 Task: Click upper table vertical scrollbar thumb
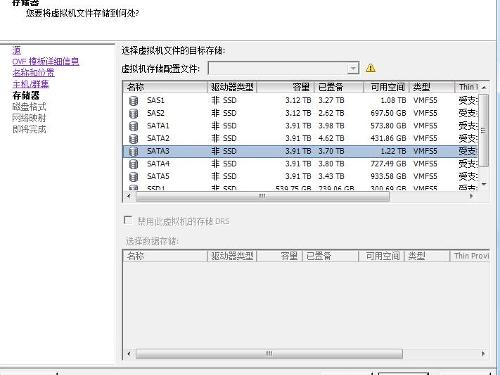pyautogui.click(x=484, y=130)
